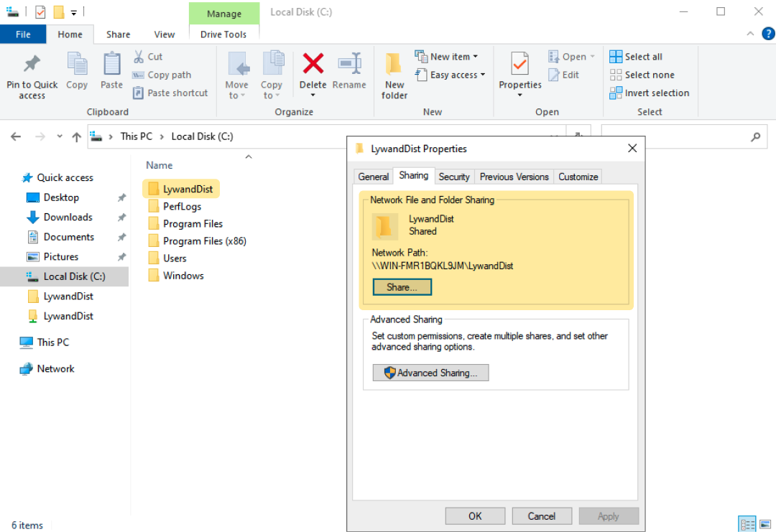Image resolution: width=776 pixels, height=532 pixels.
Task: Switch to Details view icon
Action: tap(747, 524)
